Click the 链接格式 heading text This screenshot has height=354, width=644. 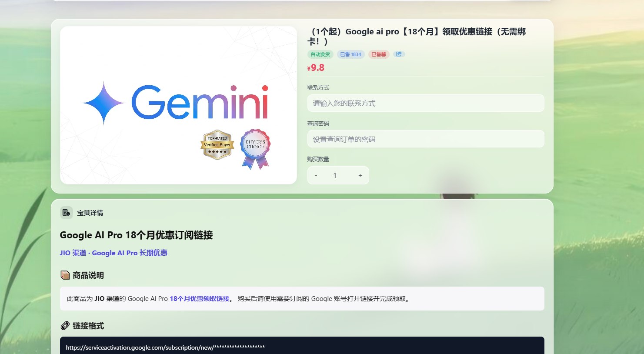tap(88, 326)
